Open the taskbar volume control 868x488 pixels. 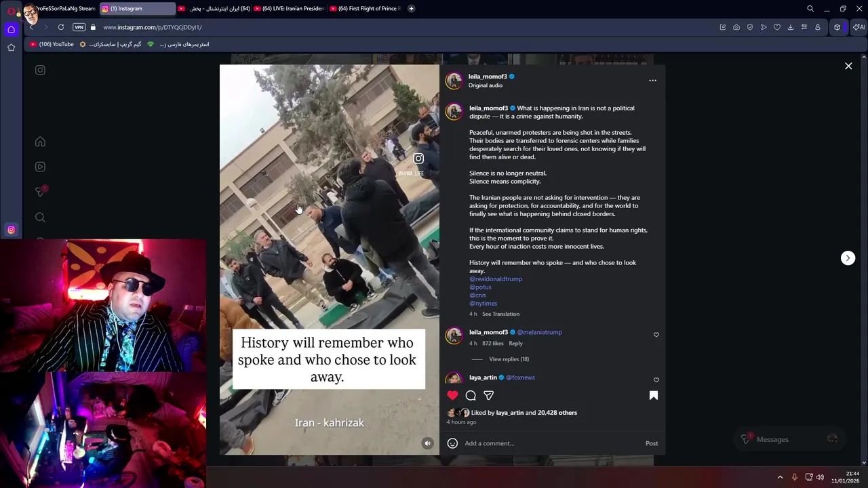click(820, 477)
